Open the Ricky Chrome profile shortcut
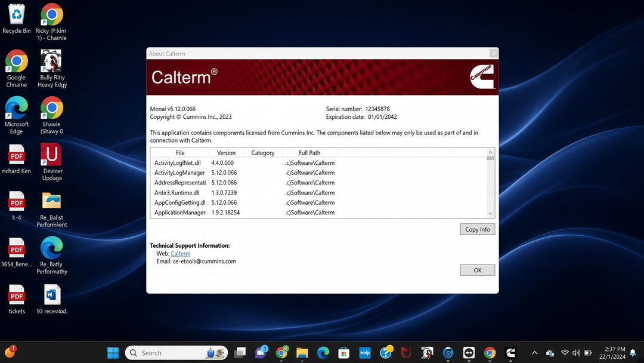644x363 pixels. click(x=51, y=22)
